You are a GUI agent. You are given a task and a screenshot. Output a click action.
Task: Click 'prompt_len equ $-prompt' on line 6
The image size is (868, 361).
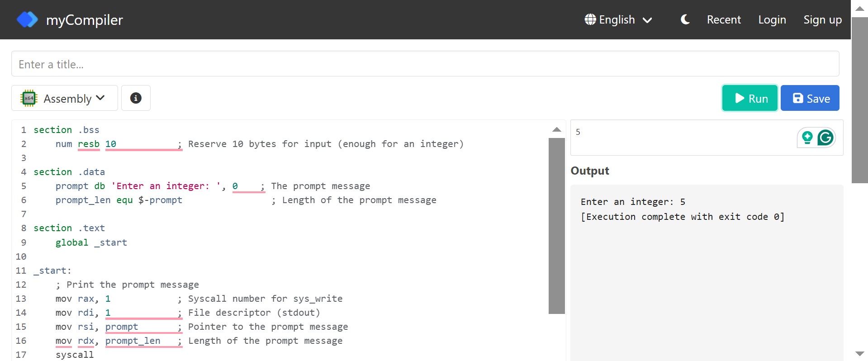pos(119,200)
